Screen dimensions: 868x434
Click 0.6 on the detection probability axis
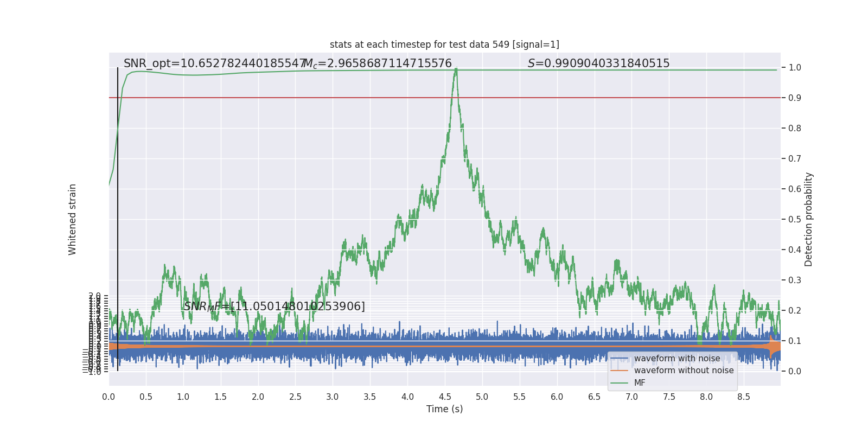click(x=795, y=189)
